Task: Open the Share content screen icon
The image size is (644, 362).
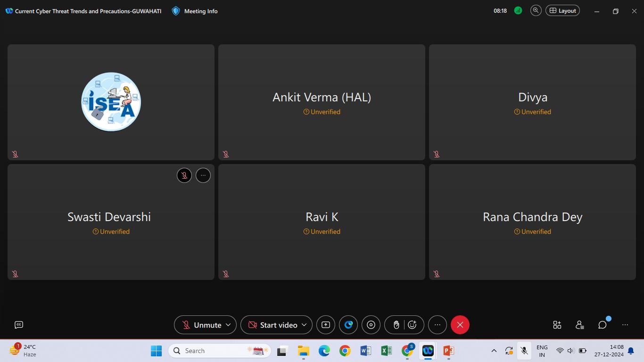Action: [x=326, y=325]
